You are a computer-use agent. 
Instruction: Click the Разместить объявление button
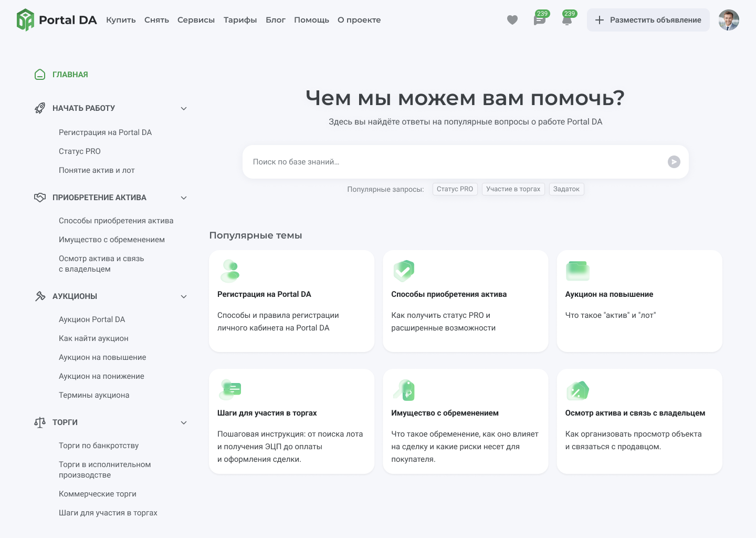(x=648, y=20)
